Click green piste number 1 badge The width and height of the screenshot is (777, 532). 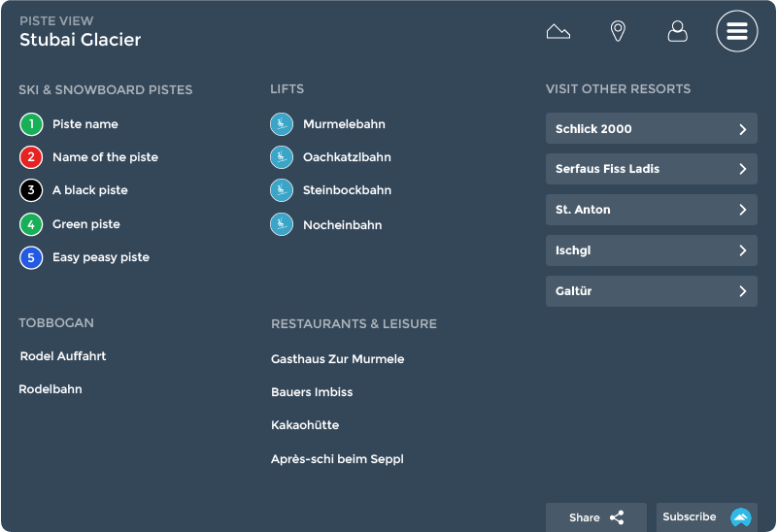click(31, 124)
